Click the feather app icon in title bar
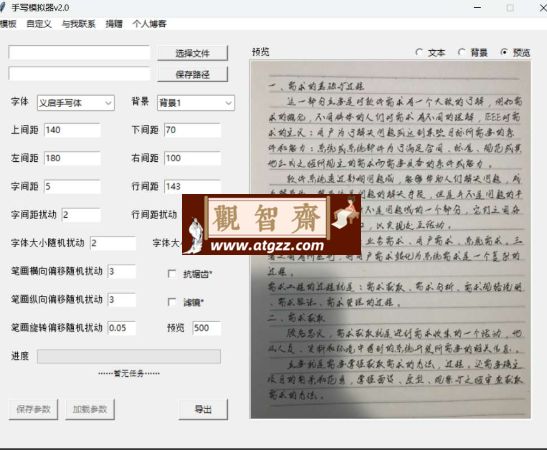The image size is (547, 450). (x=3, y=7)
